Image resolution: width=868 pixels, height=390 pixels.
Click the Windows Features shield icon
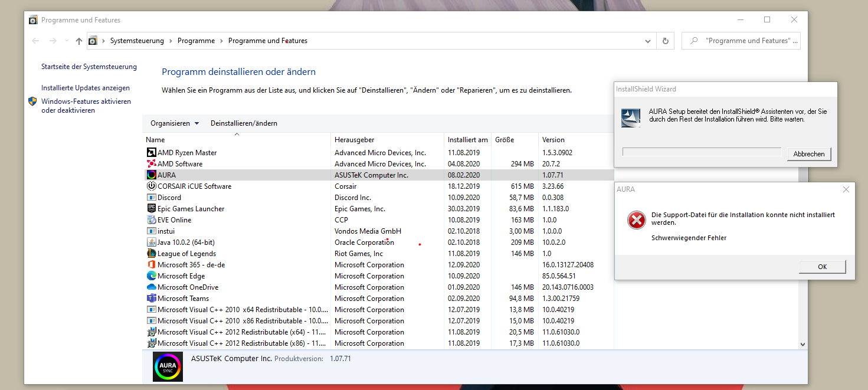point(32,101)
